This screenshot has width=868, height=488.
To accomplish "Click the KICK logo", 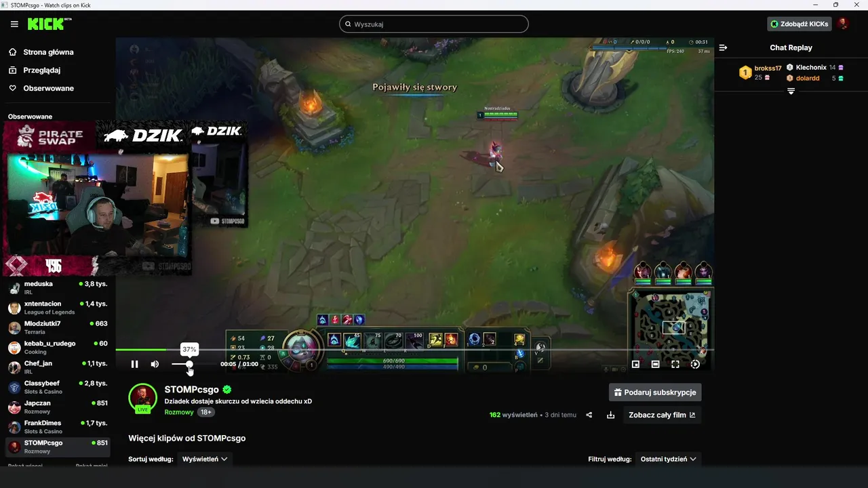I will 50,24.
